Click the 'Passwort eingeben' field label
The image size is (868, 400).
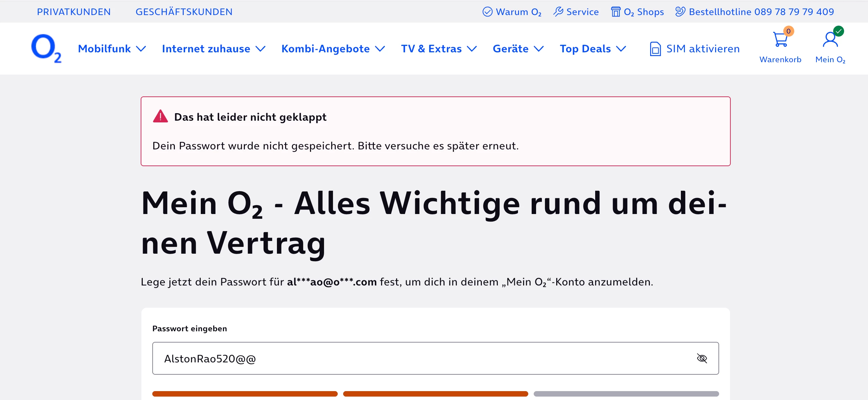point(190,329)
